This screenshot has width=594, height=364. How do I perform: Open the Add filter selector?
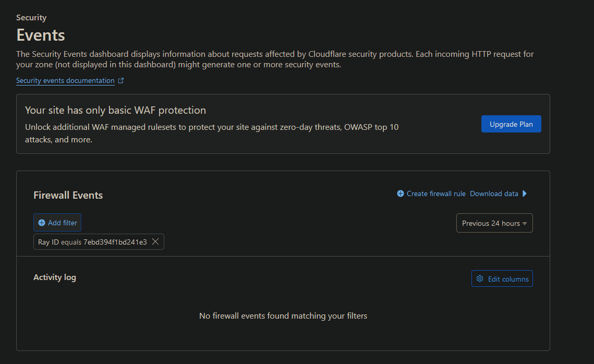point(57,222)
